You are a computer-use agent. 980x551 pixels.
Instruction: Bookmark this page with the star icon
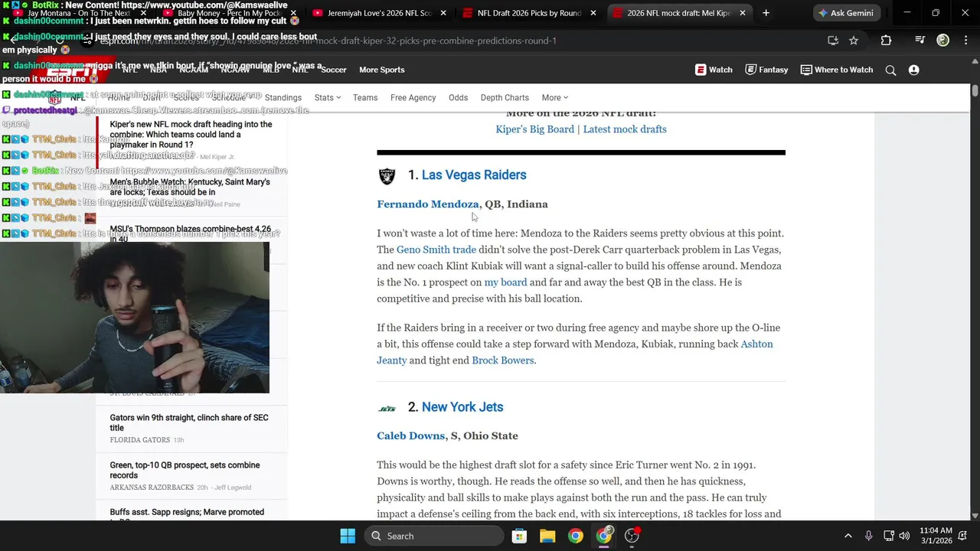[x=854, y=41]
